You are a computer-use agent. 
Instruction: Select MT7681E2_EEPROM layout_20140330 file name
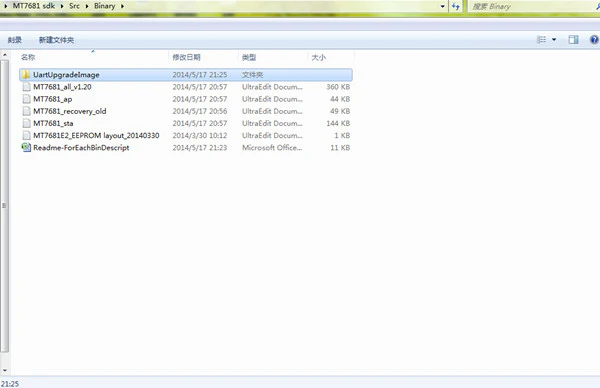96,135
